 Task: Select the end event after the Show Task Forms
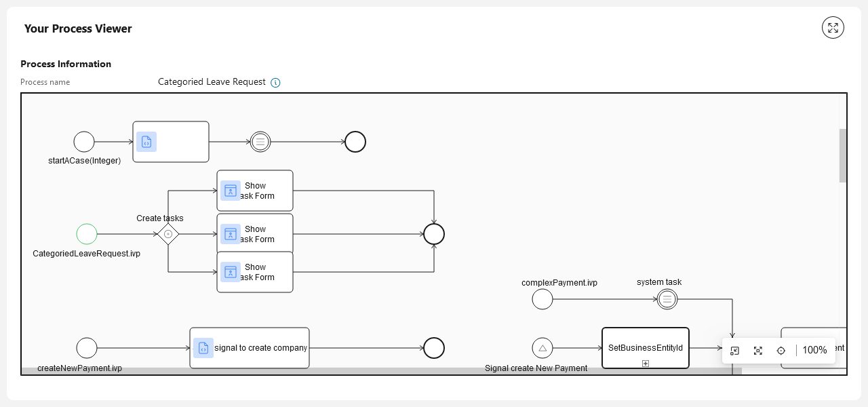pos(434,234)
